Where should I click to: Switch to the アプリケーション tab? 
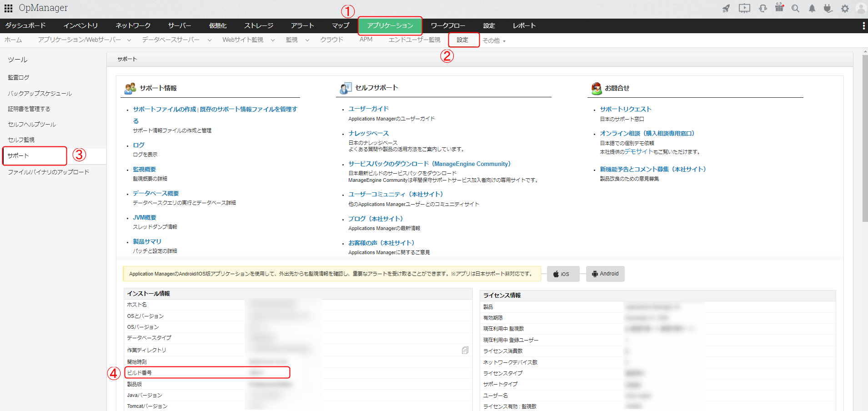(x=390, y=25)
